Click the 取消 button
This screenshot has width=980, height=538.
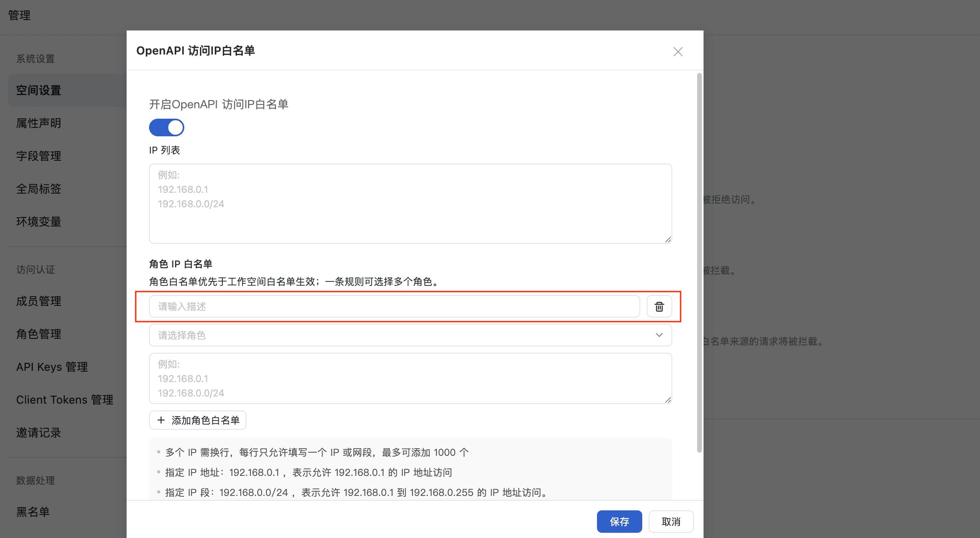[671, 522]
